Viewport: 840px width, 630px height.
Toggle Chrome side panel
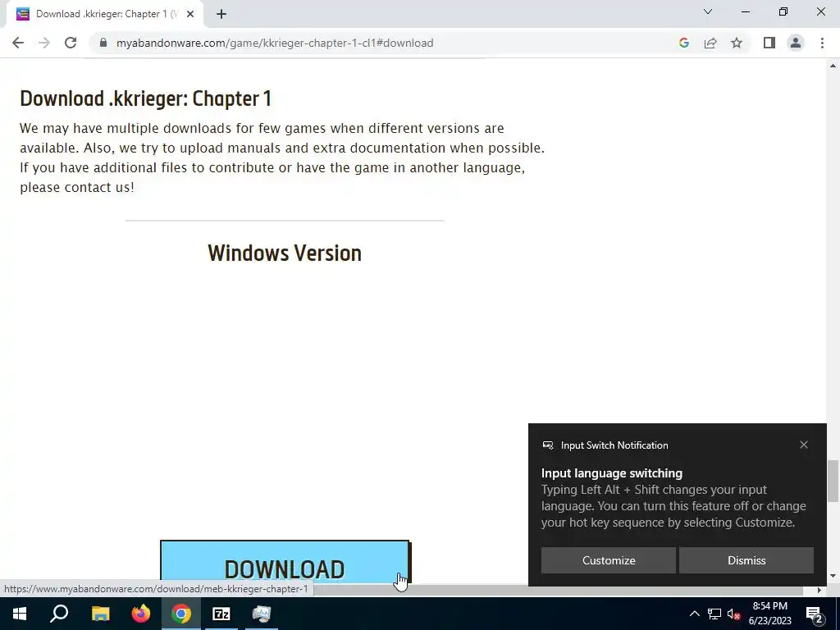pyautogui.click(x=769, y=43)
